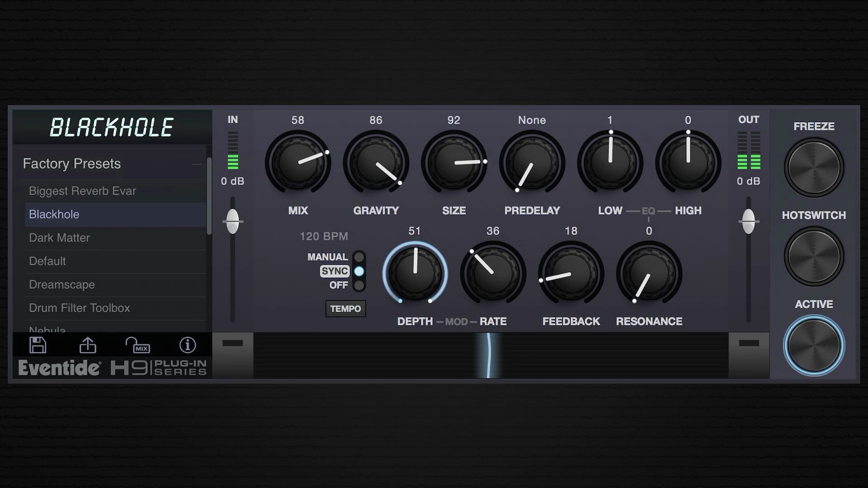
Task: Load the Drum Filter Toolbox preset
Action: (x=115, y=308)
